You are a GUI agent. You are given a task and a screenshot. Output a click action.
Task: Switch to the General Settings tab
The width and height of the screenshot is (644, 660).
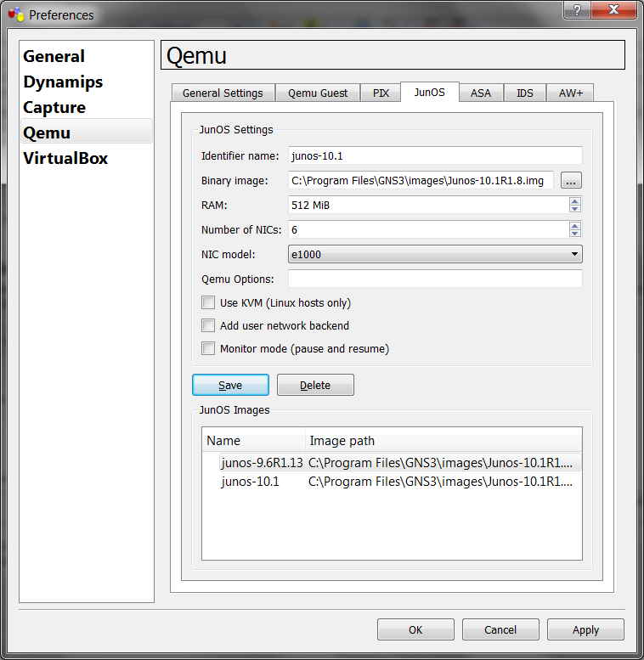tap(223, 93)
